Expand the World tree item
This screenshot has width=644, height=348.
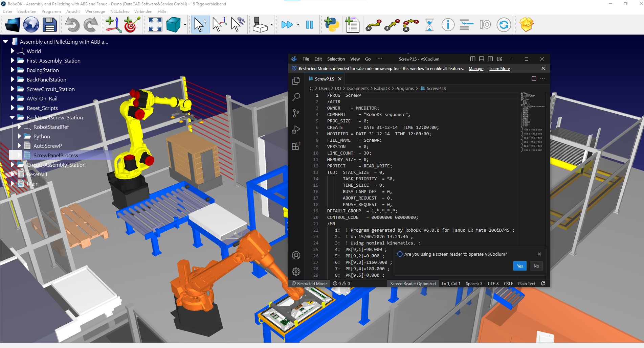(13, 51)
